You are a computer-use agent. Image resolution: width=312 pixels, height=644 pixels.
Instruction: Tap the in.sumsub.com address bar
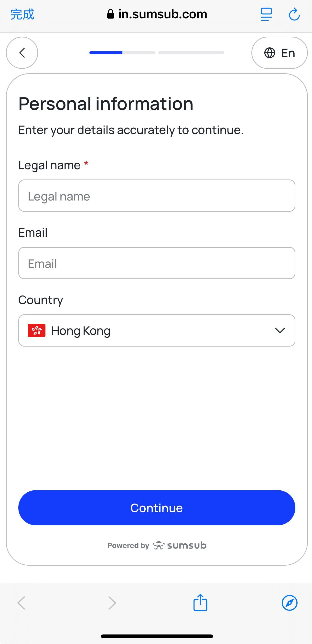(x=162, y=14)
